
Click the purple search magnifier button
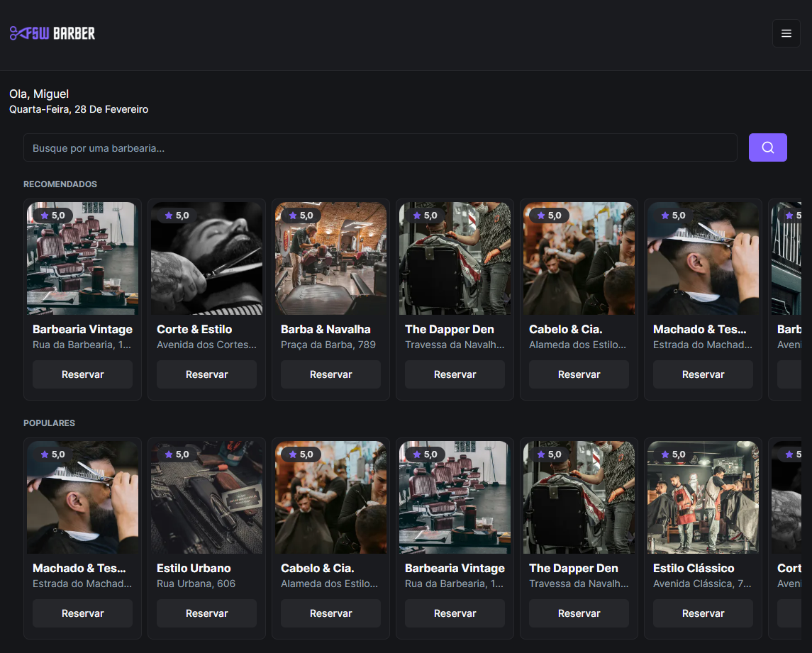click(x=767, y=147)
